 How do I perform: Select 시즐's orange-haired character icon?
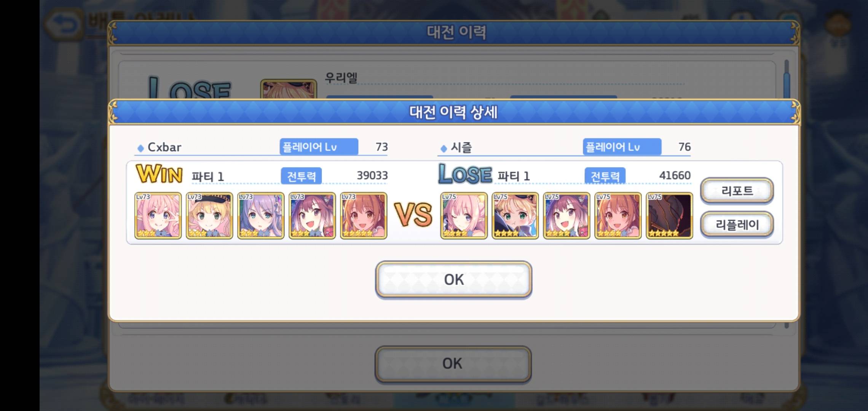(618, 215)
